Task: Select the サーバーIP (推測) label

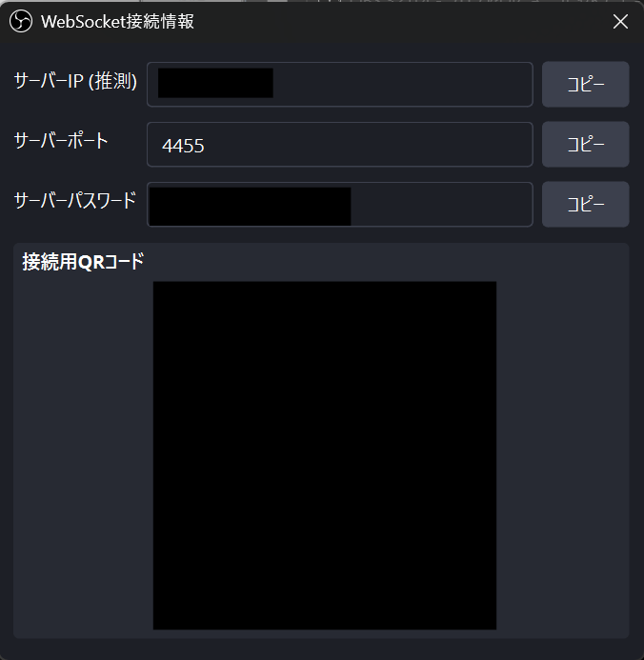Action: 75,81
